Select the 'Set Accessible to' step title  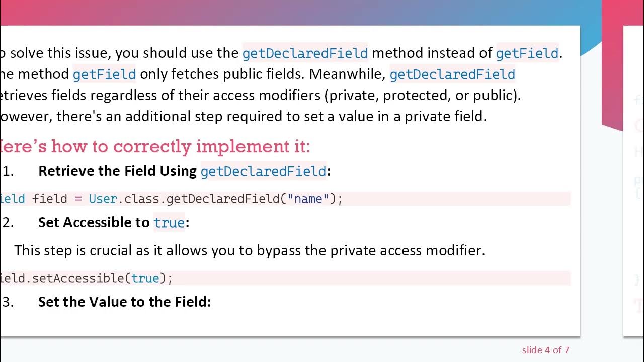(x=94, y=222)
